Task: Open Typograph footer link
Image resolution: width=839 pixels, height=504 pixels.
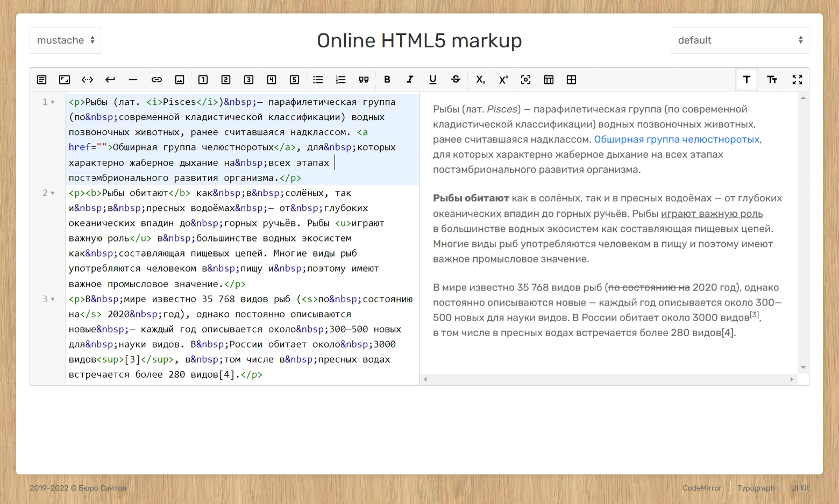Action: (x=756, y=488)
